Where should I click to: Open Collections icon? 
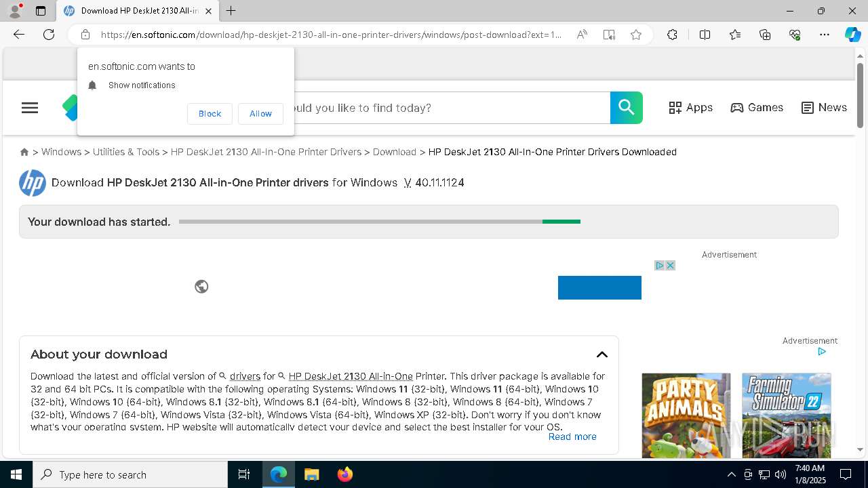click(765, 35)
